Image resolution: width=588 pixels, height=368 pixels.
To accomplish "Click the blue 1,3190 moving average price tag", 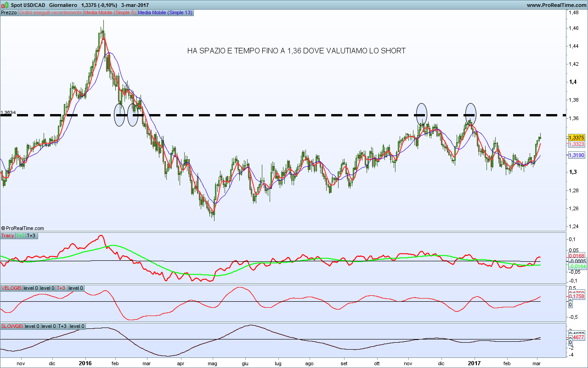I will point(576,155).
